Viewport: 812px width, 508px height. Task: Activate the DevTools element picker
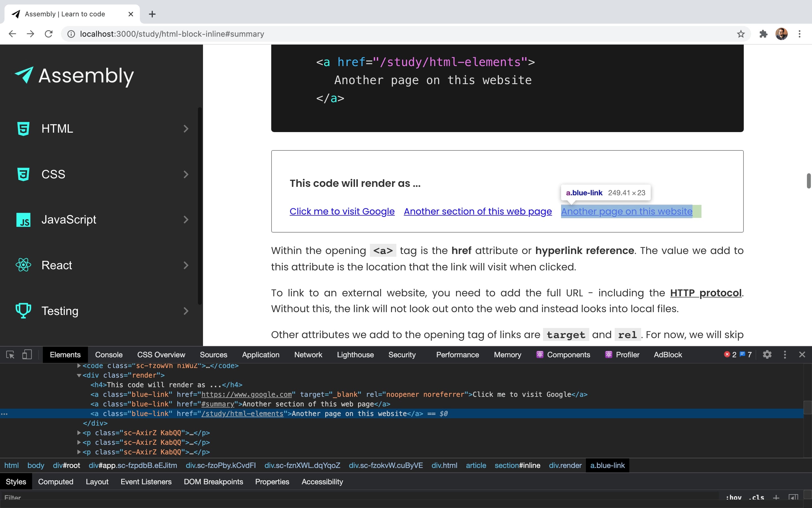(10, 355)
